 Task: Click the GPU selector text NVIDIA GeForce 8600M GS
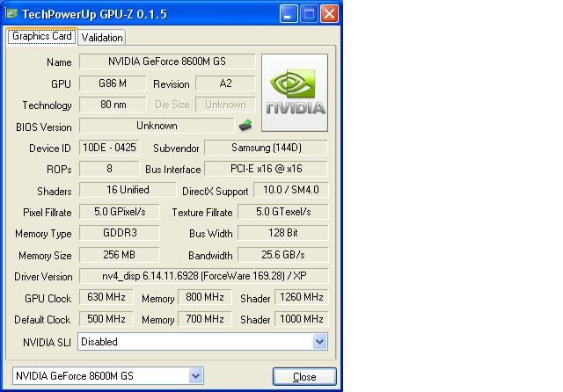pyautogui.click(x=75, y=376)
